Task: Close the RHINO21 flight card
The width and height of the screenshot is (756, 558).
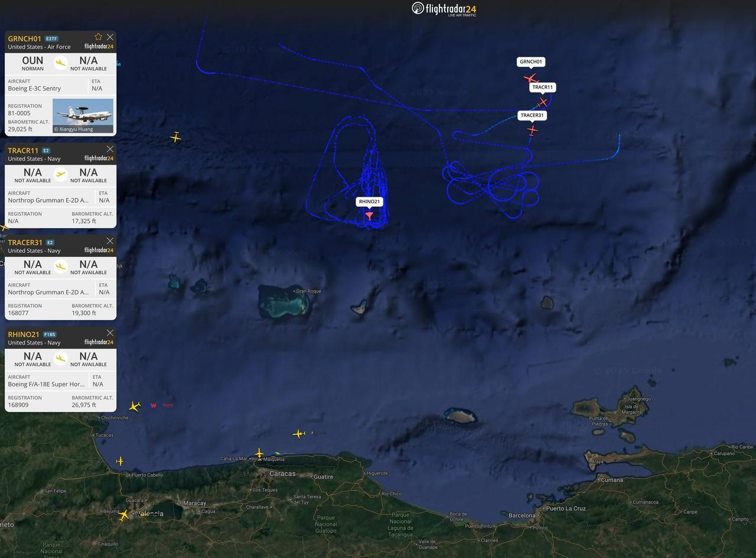Action: pos(110,333)
